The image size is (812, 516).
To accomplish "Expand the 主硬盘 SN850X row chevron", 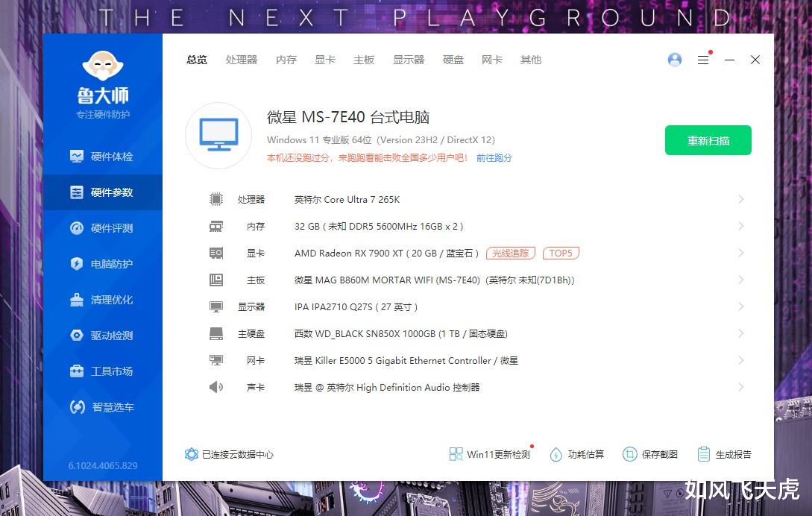I will click(x=740, y=333).
